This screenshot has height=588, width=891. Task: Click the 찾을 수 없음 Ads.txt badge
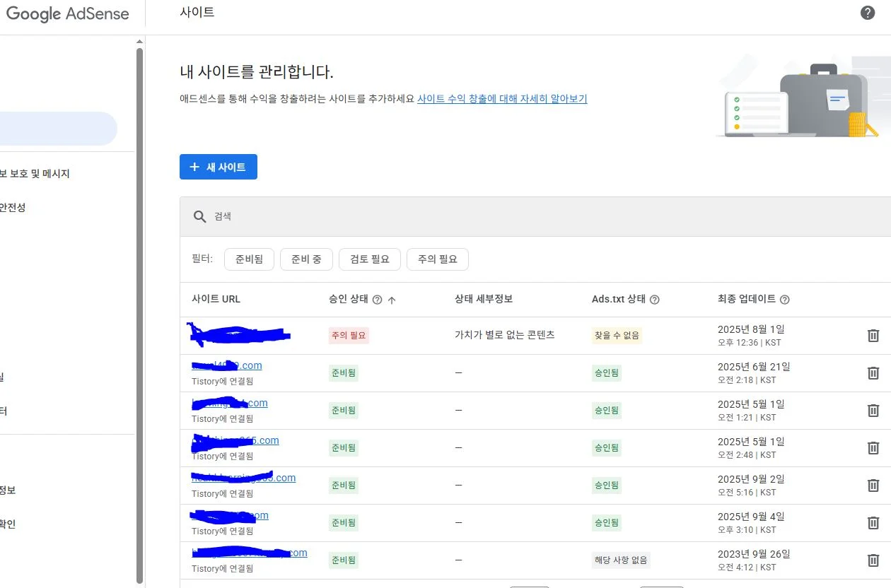point(617,335)
